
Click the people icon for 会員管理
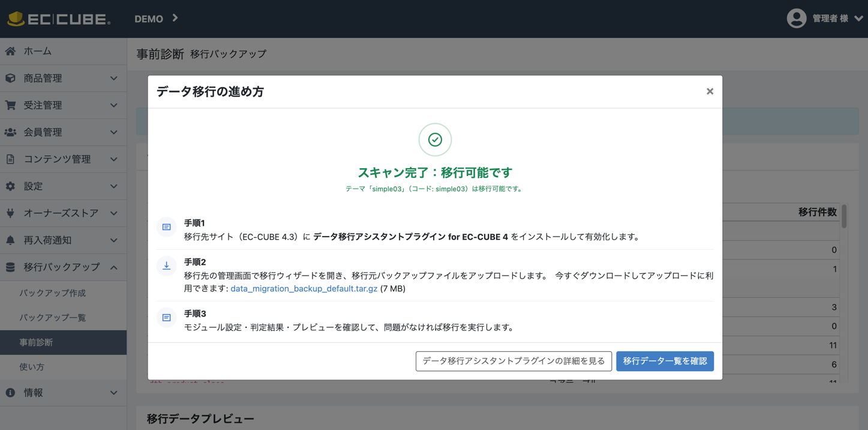coord(10,132)
